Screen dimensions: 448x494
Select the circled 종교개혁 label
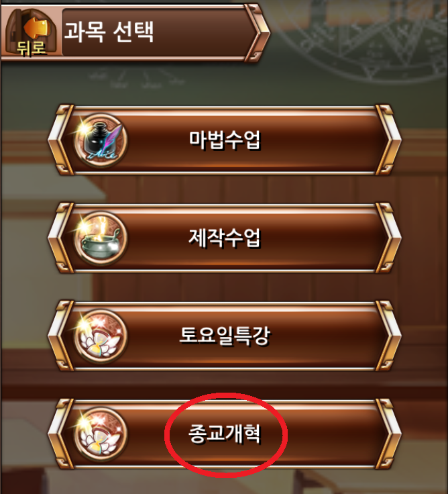coord(225,434)
